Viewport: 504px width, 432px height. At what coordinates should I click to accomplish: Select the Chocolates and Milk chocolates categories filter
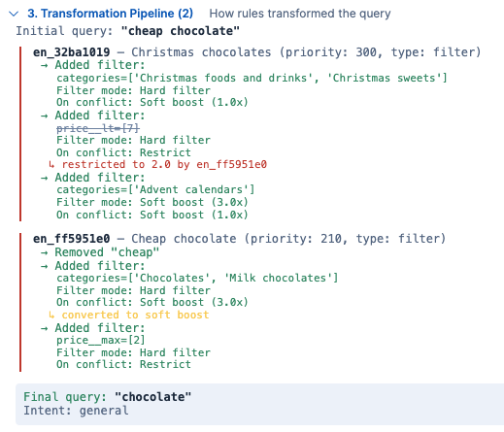pos(197,278)
